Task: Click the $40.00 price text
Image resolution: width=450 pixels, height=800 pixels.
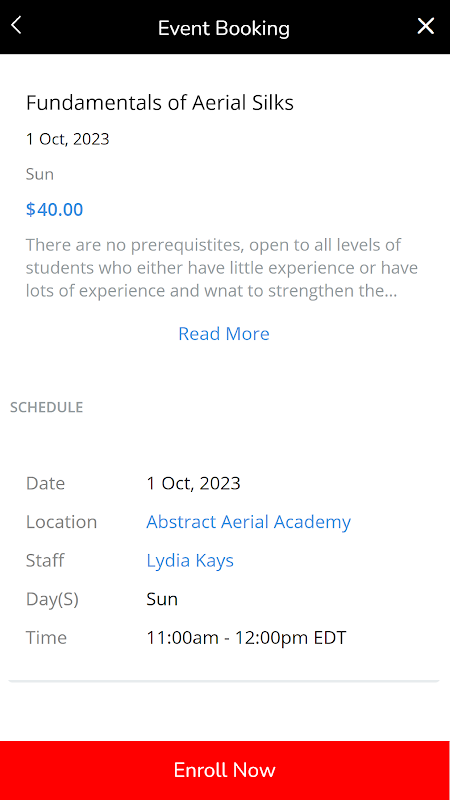Action: (x=55, y=210)
